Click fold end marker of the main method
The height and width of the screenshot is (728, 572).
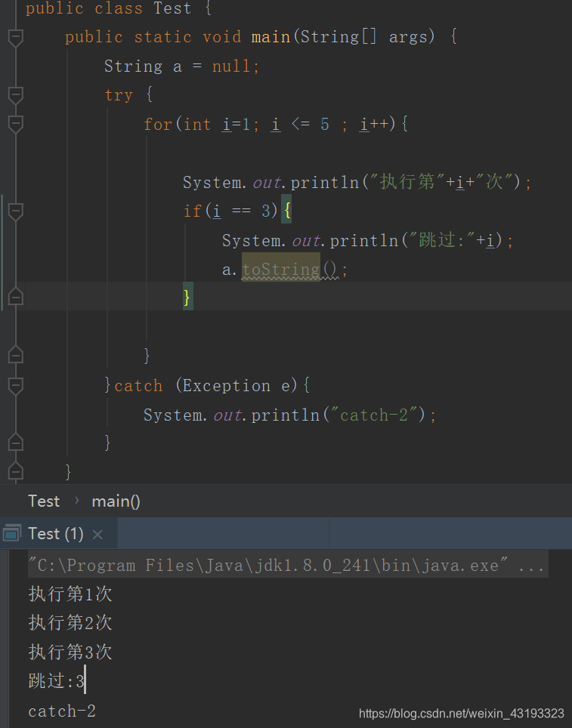[x=15, y=471]
